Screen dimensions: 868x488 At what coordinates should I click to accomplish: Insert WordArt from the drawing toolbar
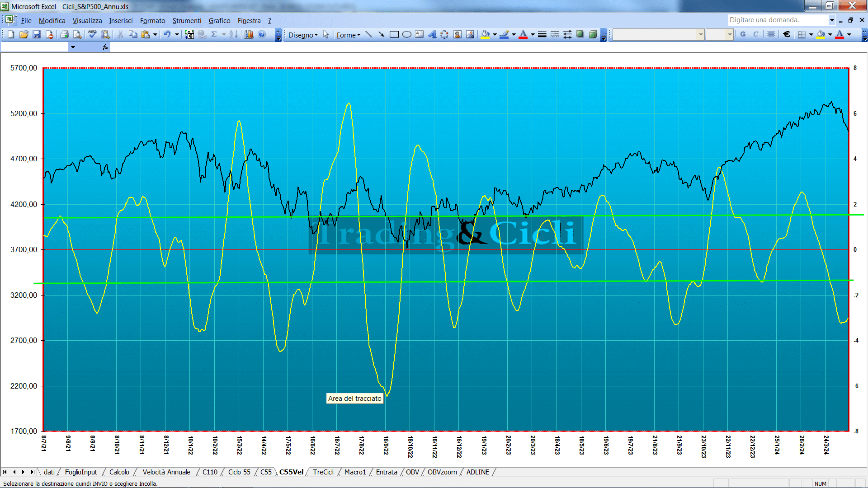coord(432,35)
